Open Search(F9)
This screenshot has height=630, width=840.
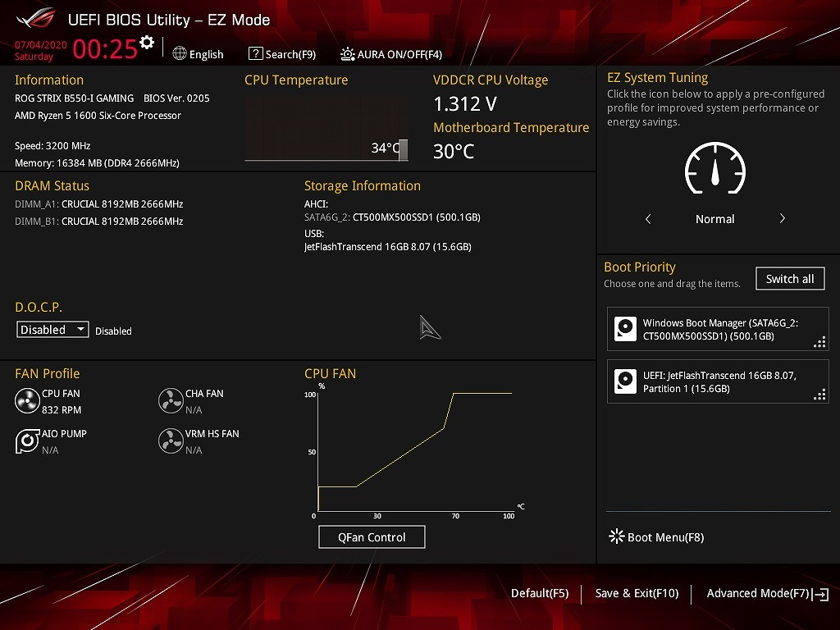(x=282, y=54)
